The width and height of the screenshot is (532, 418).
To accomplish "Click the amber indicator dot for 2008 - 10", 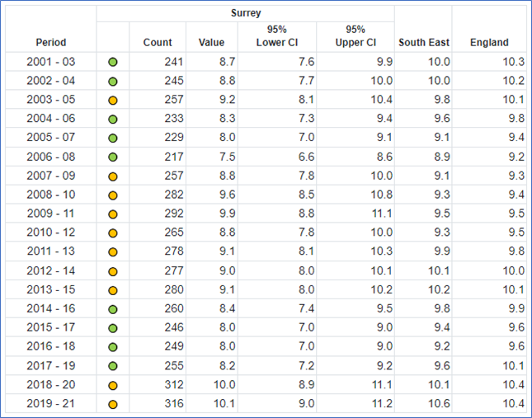I will (x=113, y=195).
